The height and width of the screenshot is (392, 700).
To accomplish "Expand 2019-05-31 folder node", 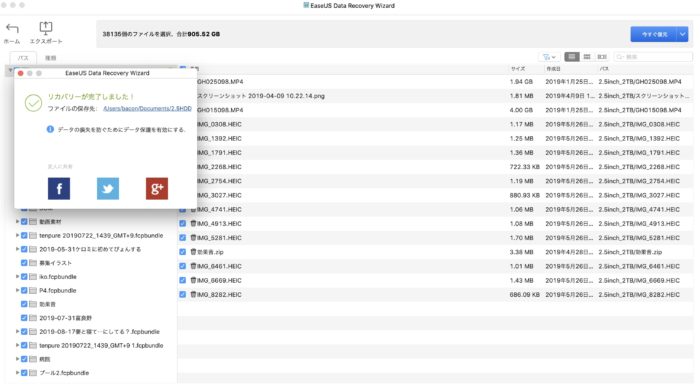I will pyautogui.click(x=17, y=249).
